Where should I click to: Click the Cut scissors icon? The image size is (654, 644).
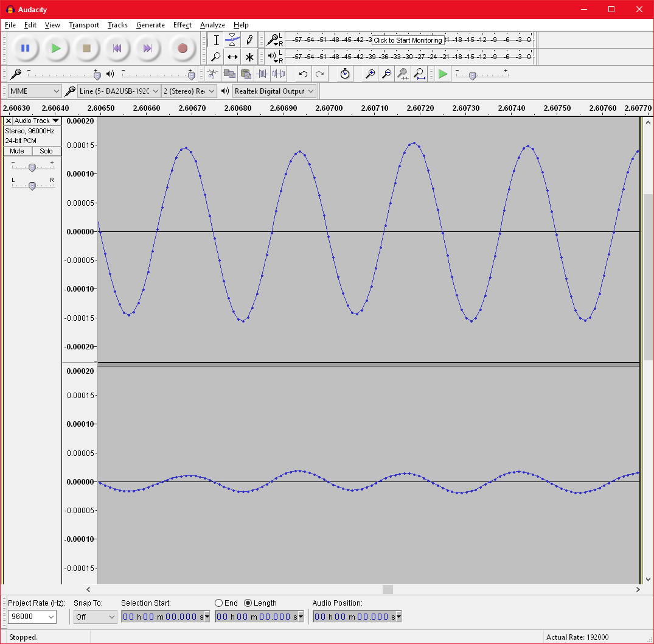pos(212,74)
